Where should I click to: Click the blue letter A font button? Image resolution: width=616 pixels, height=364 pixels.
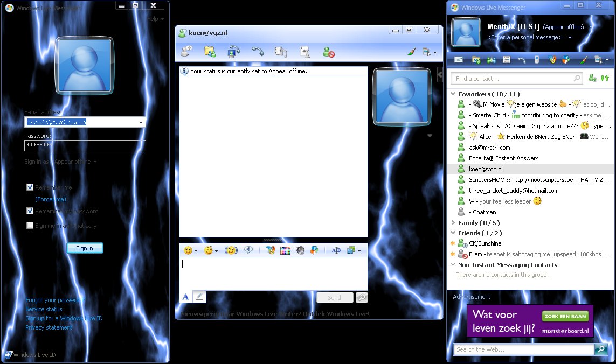(186, 297)
